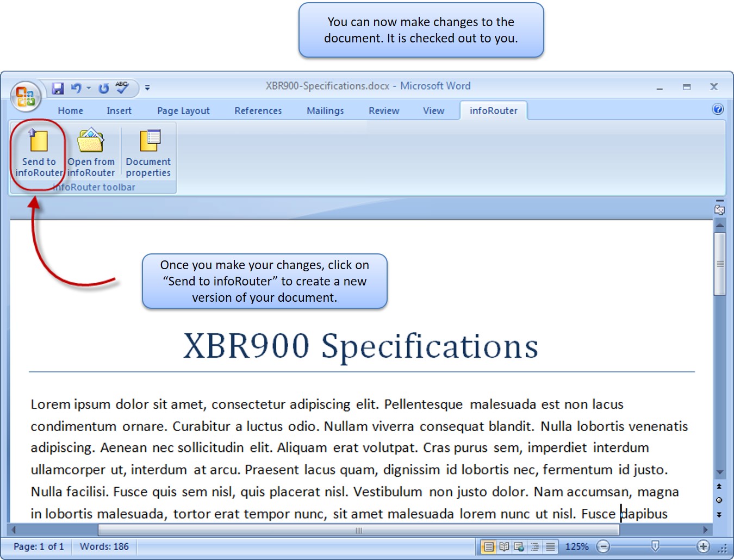Open word count from Words: 186
The width and height of the screenshot is (734, 560).
pyautogui.click(x=104, y=546)
